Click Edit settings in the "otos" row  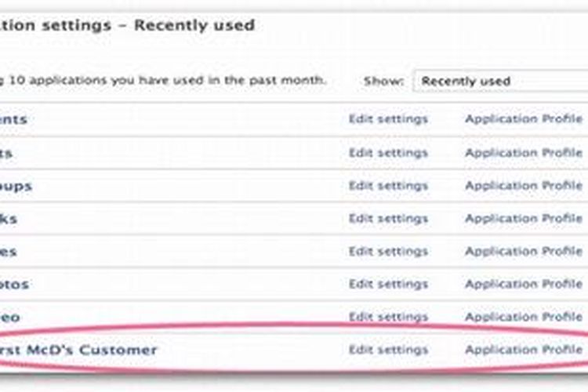coord(388,284)
